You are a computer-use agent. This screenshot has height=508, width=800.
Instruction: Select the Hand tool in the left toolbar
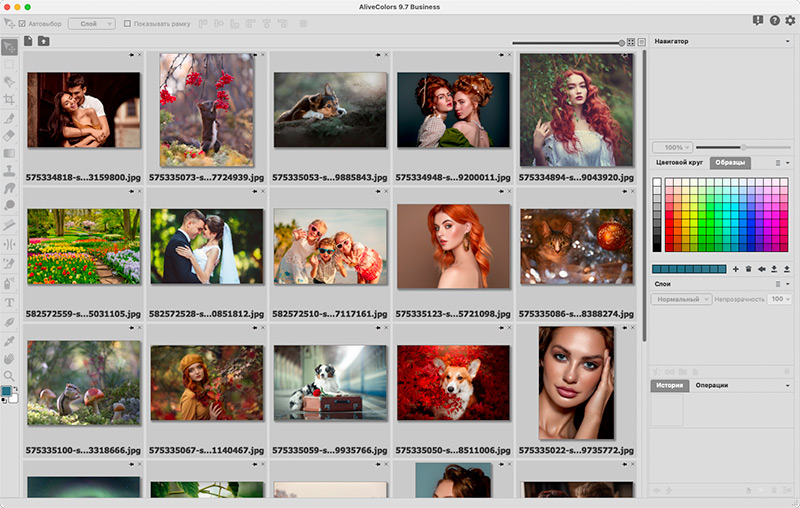(x=9, y=359)
